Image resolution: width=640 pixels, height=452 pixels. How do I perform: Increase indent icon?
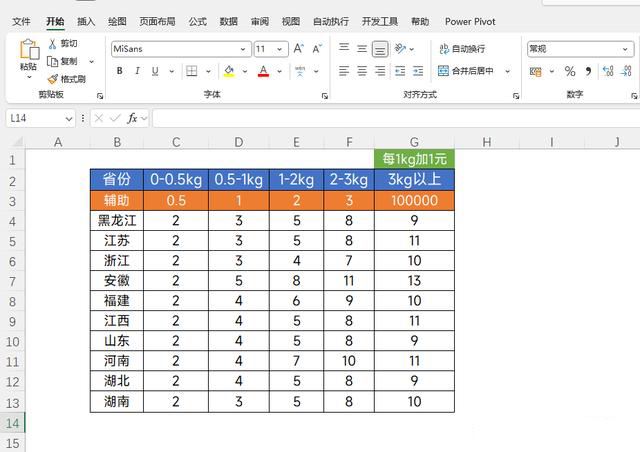(x=418, y=71)
